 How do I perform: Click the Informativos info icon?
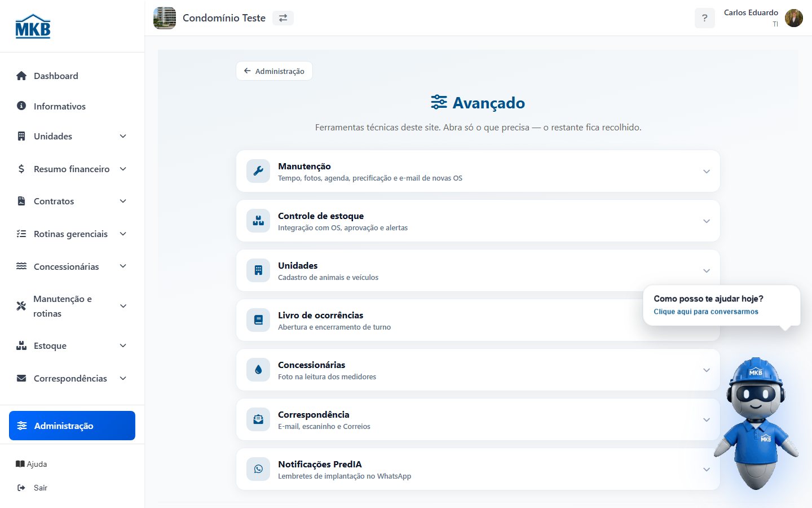pyautogui.click(x=21, y=106)
